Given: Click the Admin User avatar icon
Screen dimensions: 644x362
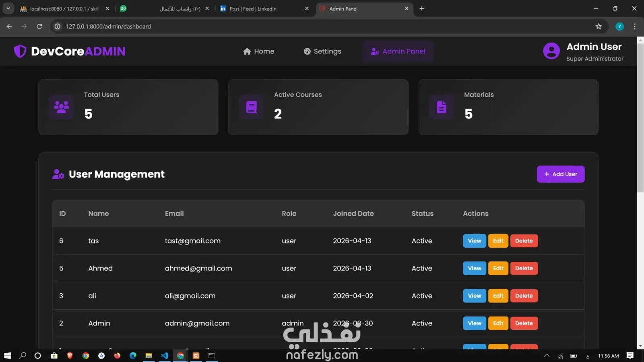Looking at the screenshot, I should tap(551, 51).
